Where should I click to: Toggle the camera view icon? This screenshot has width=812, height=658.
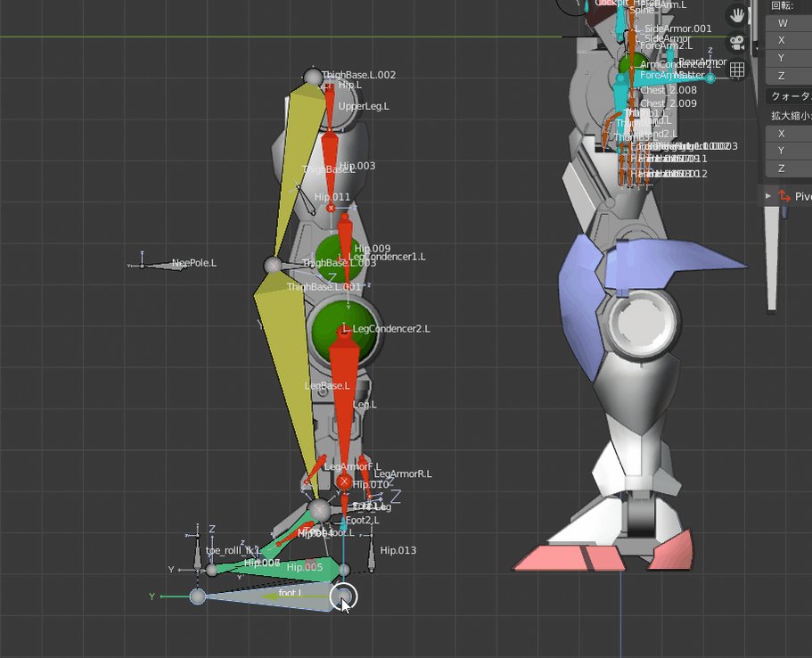737,42
